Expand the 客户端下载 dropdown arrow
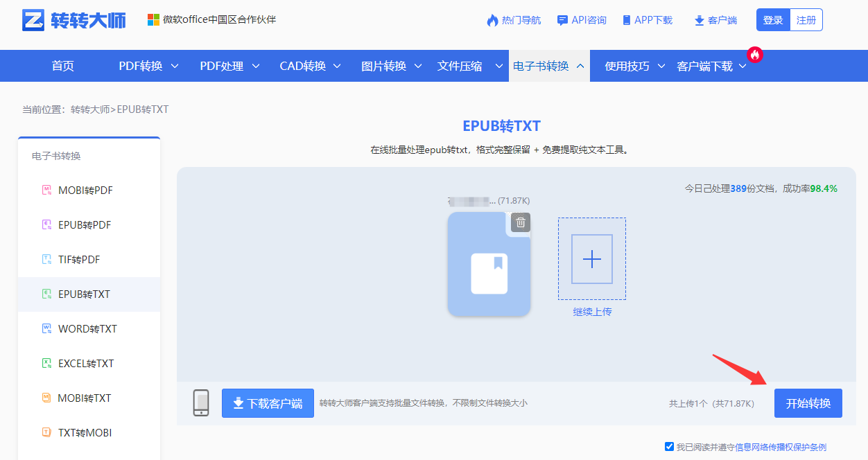 pyautogui.click(x=743, y=66)
